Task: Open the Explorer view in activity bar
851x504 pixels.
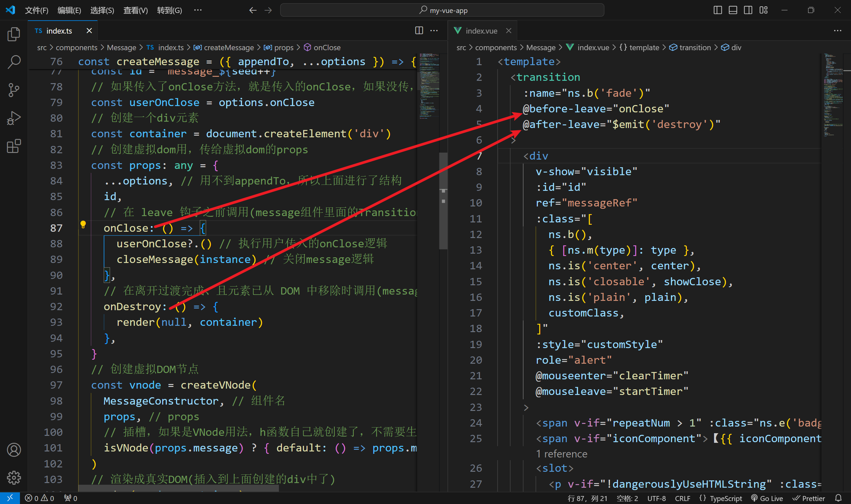Action: pyautogui.click(x=14, y=34)
